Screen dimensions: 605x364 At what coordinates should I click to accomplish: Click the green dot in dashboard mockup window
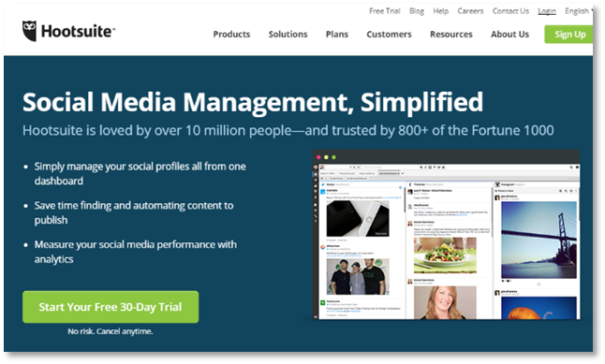tap(333, 157)
